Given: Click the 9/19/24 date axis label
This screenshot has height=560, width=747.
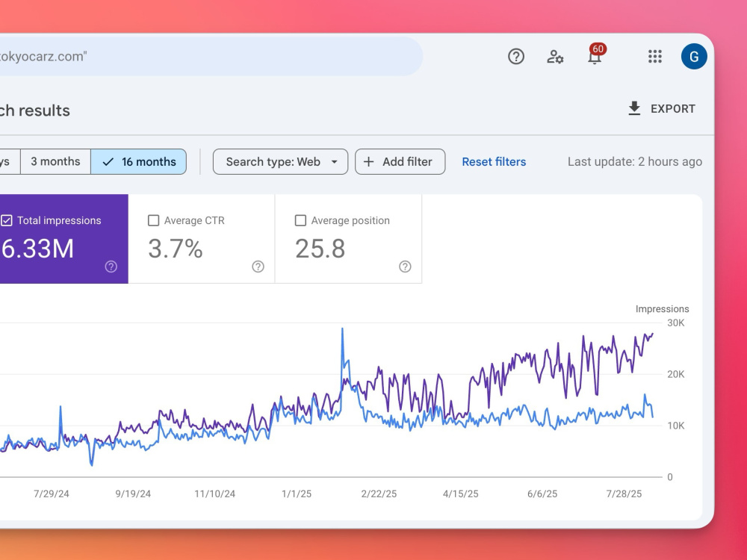Looking at the screenshot, I should coord(133,494).
